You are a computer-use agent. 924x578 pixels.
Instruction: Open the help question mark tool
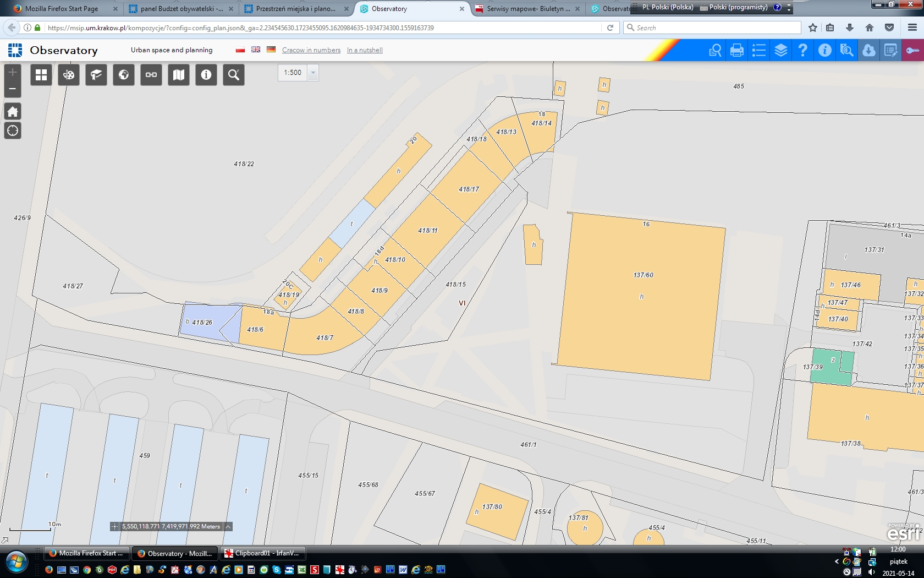(802, 51)
